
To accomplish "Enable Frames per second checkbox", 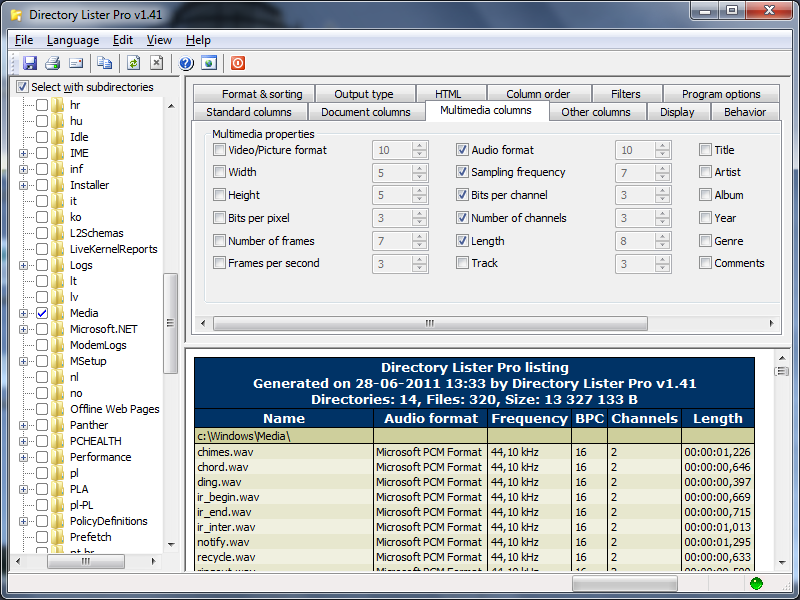I will pyautogui.click(x=219, y=263).
